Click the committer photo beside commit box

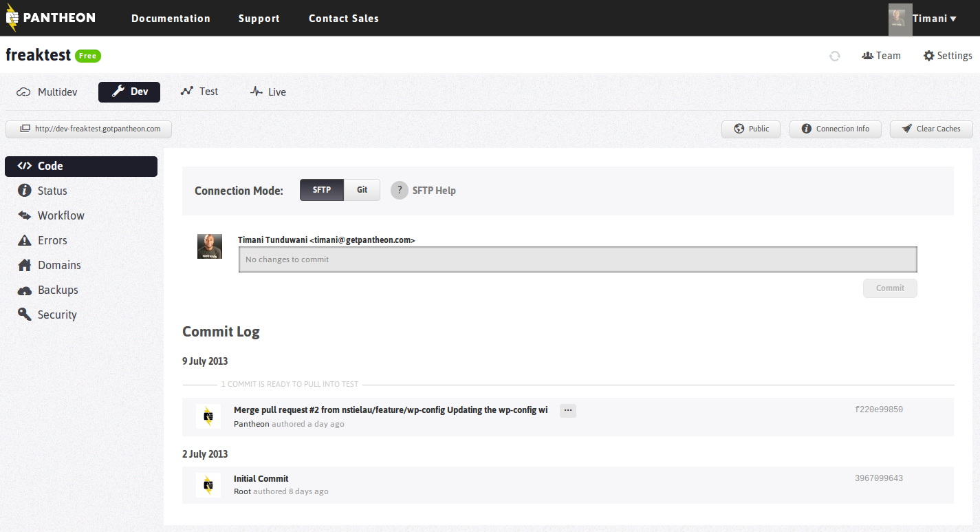click(210, 246)
